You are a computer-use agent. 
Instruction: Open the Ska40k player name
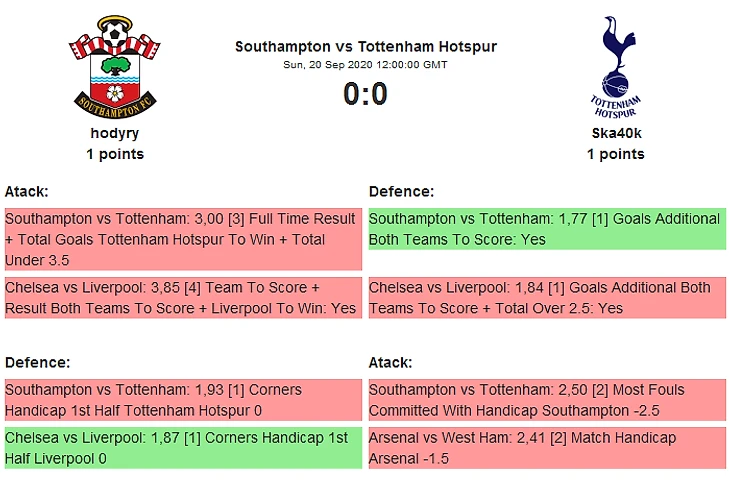pos(615,133)
